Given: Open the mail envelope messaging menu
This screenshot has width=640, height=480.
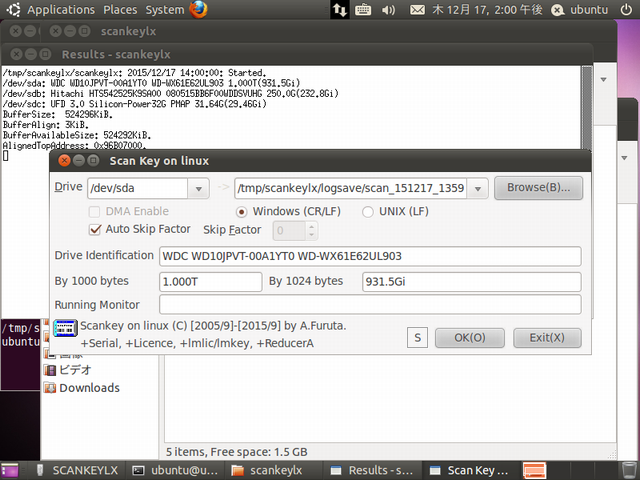Looking at the screenshot, I should pos(417,9).
